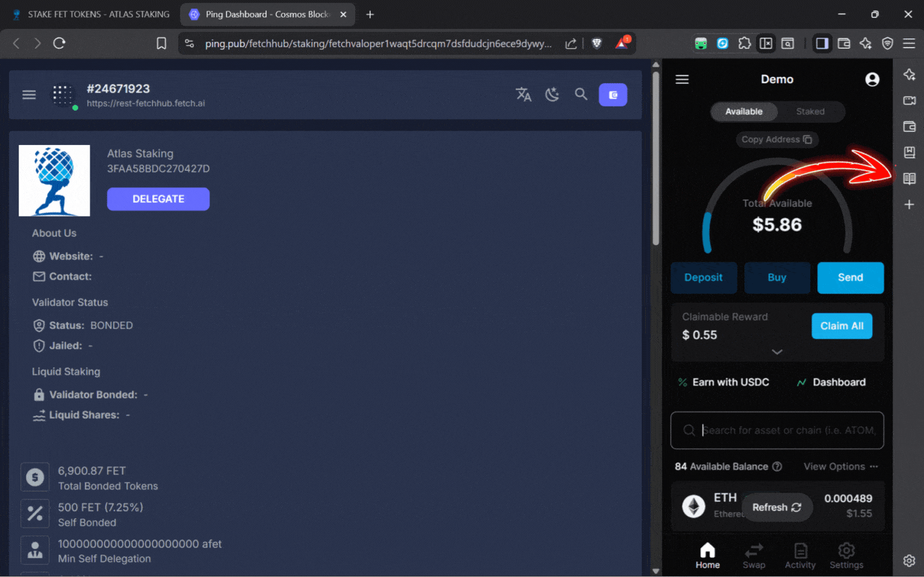Click the page vertical scrollbar thumb
This screenshot has width=924, height=577.
pyautogui.click(x=656, y=156)
